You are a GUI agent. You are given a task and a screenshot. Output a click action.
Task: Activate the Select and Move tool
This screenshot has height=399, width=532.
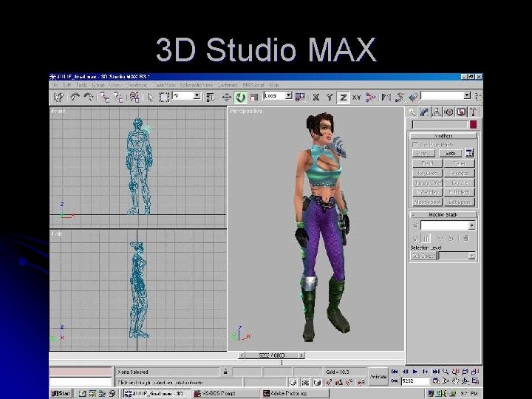click(x=227, y=98)
